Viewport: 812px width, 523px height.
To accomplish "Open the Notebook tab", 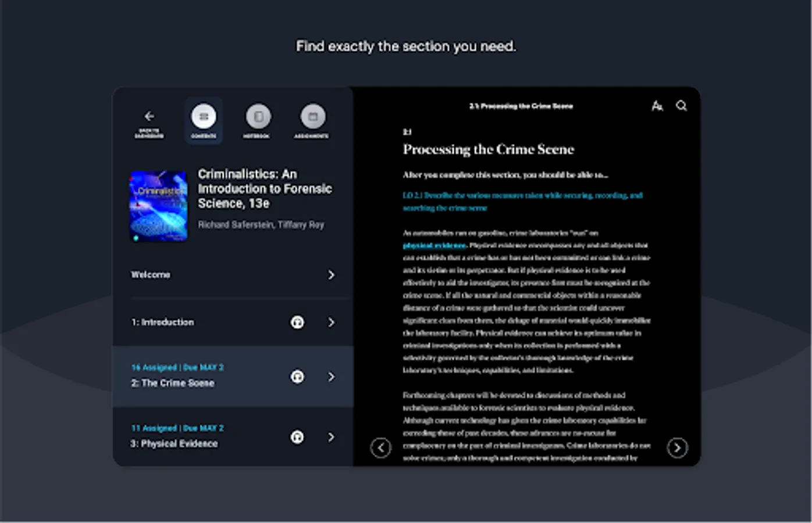I will pyautogui.click(x=258, y=121).
